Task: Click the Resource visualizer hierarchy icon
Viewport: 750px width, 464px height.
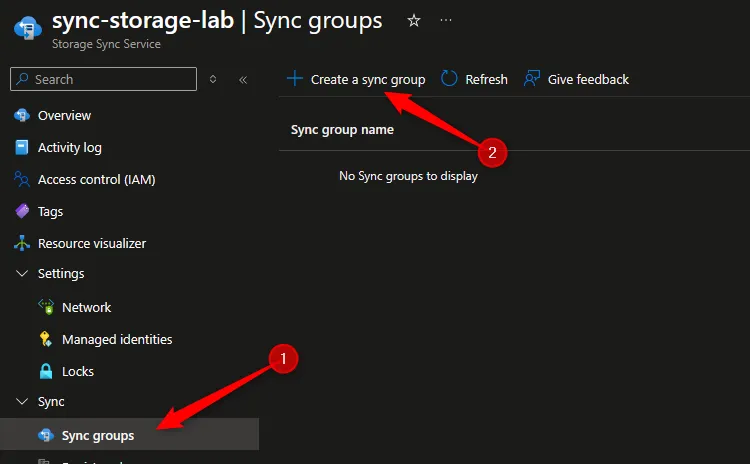Action: point(22,243)
